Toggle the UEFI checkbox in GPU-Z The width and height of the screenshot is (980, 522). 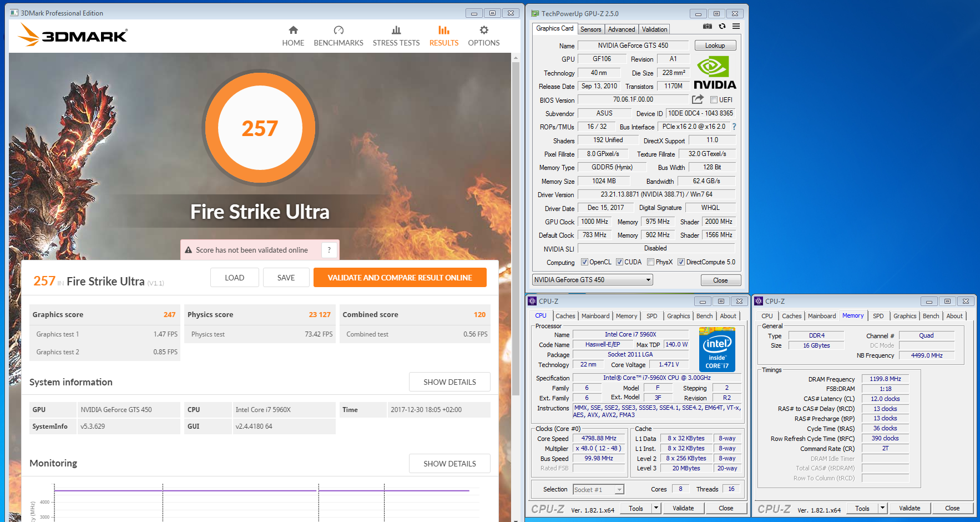pyautogui.click(x=714, y=100)
